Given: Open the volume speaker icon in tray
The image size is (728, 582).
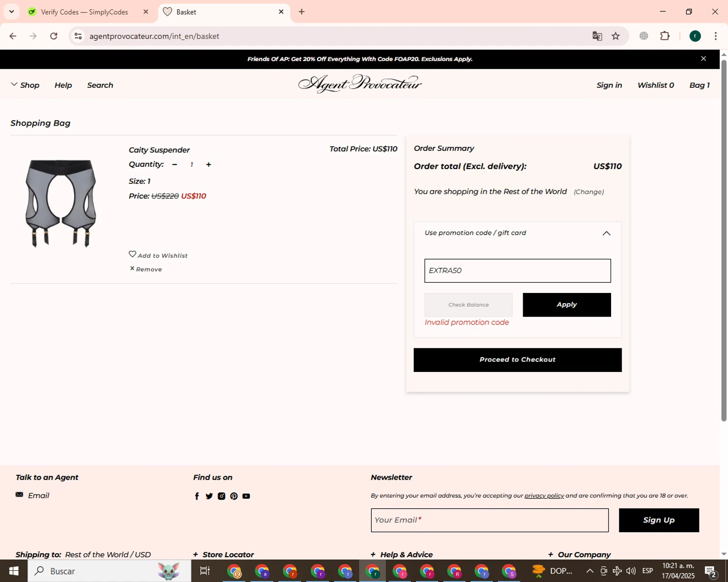Looking at the screenshot, I should [x=631, y=571].
